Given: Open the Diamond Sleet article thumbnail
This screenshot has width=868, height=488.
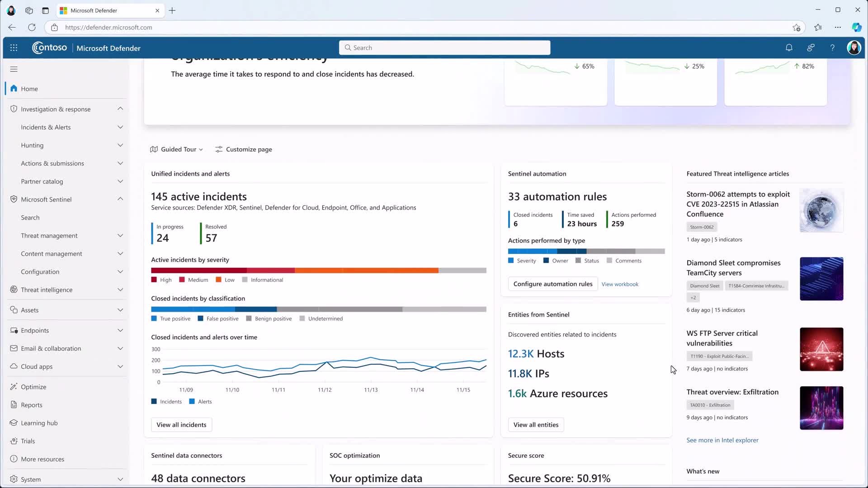Looking at the screenshot, I should pos(821,279).
